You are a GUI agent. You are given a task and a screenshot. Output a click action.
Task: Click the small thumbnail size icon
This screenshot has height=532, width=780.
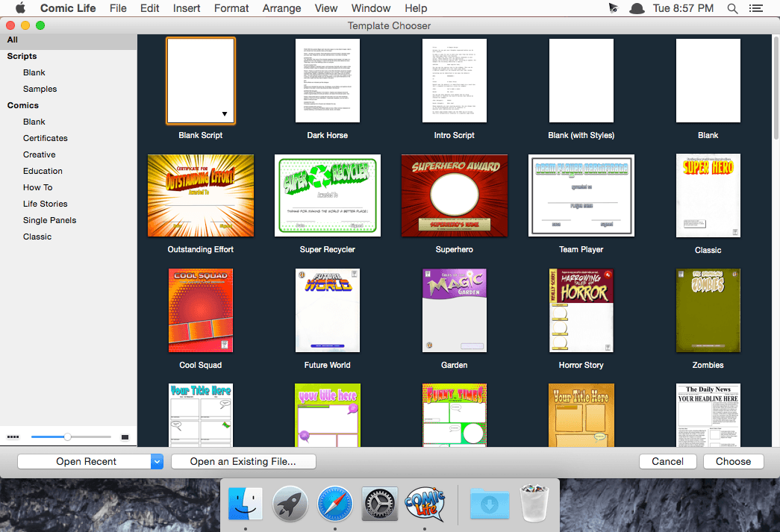(x=13, y=436)
